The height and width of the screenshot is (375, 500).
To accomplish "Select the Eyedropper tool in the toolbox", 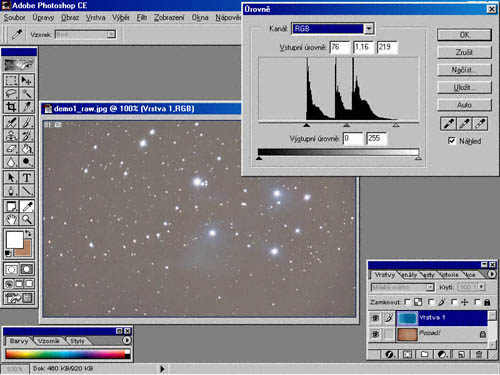I will pos(27,206).
